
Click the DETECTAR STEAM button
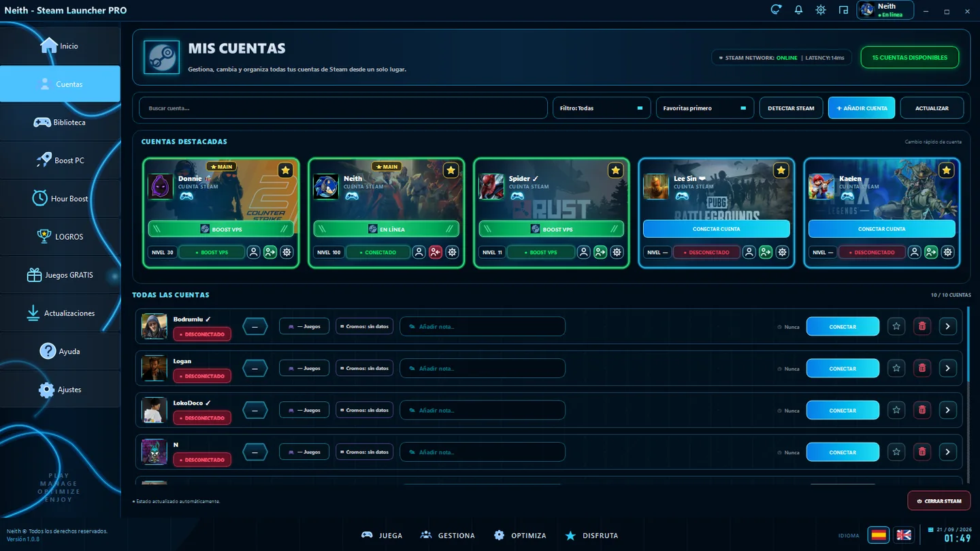point(791,108)
